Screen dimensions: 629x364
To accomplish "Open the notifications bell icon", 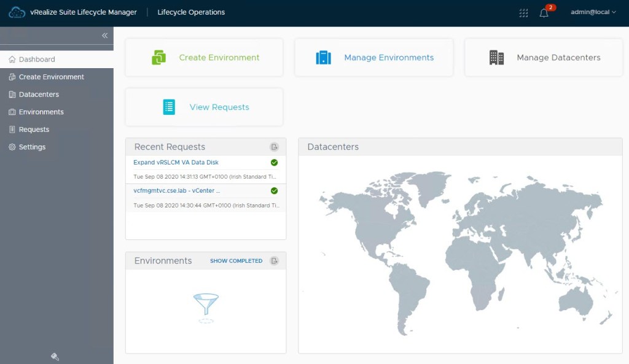I will tap(544, 13).
